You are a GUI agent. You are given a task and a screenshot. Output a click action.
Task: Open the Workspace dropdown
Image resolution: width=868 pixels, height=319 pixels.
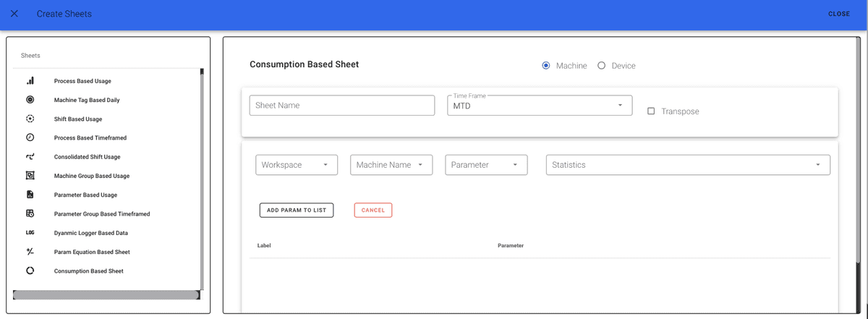click(x=297, y=165)
